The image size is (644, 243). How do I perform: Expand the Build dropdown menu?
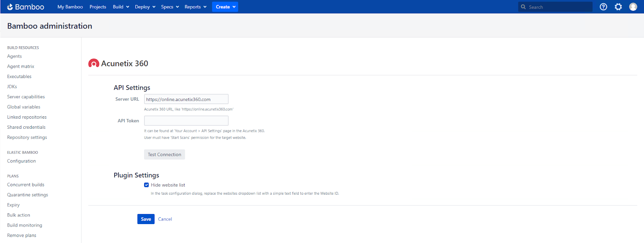(x=121, y=7)
